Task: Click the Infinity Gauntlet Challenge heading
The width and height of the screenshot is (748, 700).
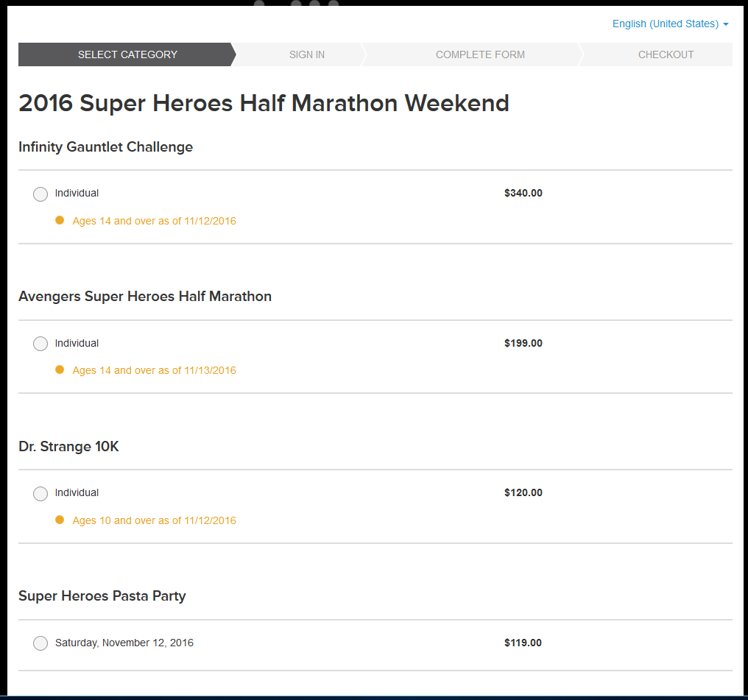Action: (105, 147)
